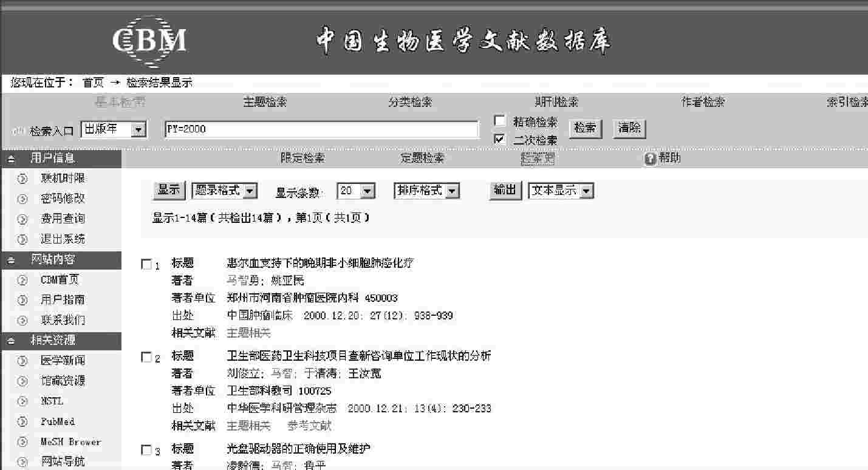This screenshot has width=868, height=470.
Task: Select checkbox for result number 1
Action: click(146, 264)
